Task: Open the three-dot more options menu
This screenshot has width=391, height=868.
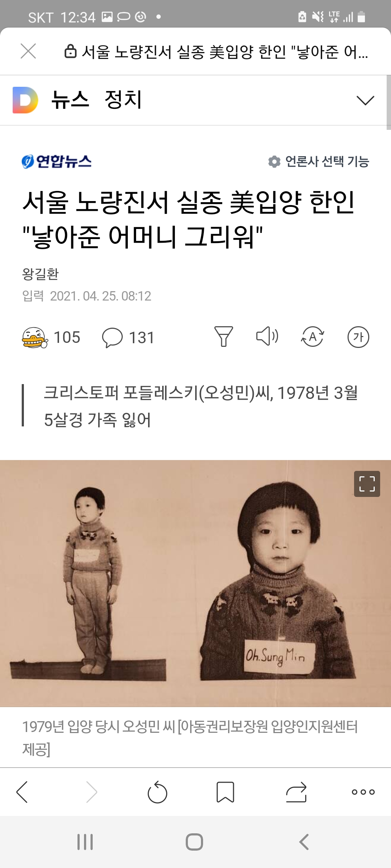Action: [x=363, y=792]
